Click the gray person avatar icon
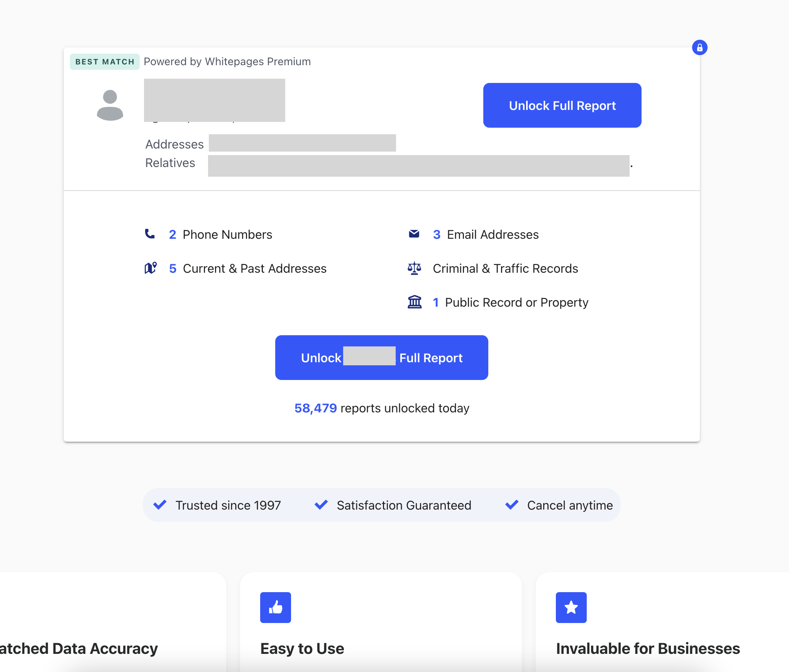 (110, 105)
